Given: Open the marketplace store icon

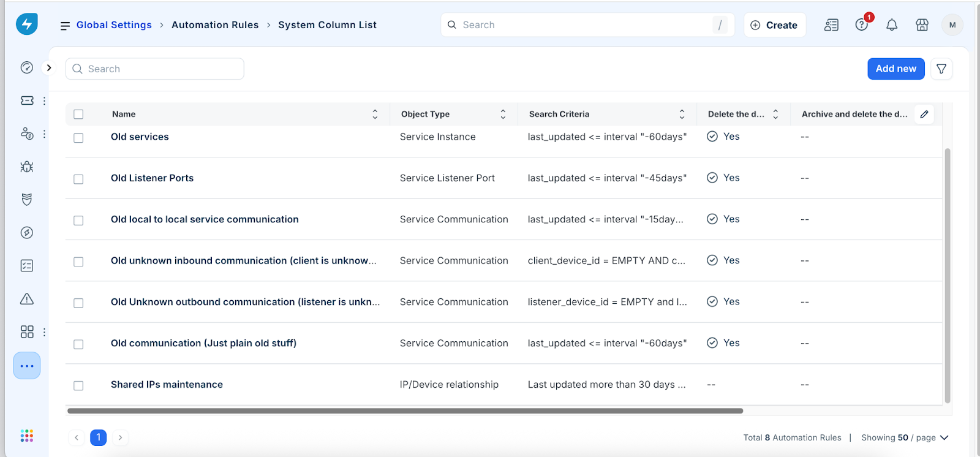Looking at the screenshot, I should tap(922, 25).
